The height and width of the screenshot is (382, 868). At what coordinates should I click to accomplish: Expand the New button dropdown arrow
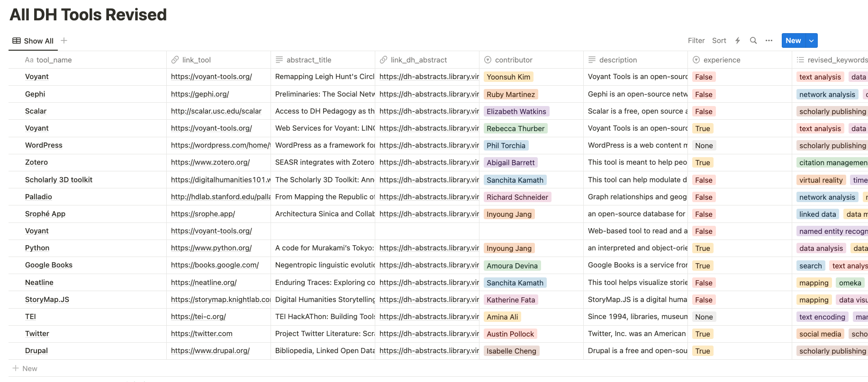pyautogui.click(x=812, y=41)
